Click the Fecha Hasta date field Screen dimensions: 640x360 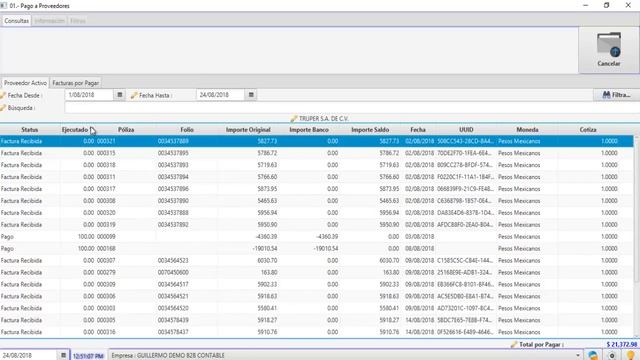pyautogui.click(x=220, y=95)
